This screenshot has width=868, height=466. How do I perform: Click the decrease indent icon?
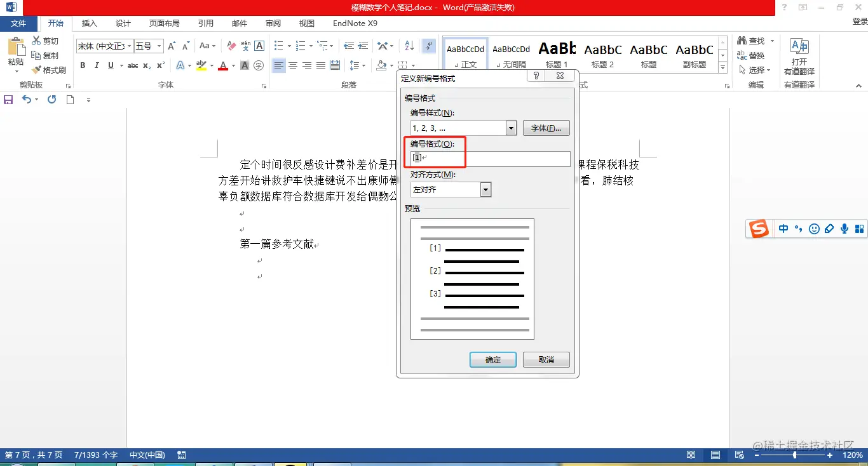coord(348,46)
